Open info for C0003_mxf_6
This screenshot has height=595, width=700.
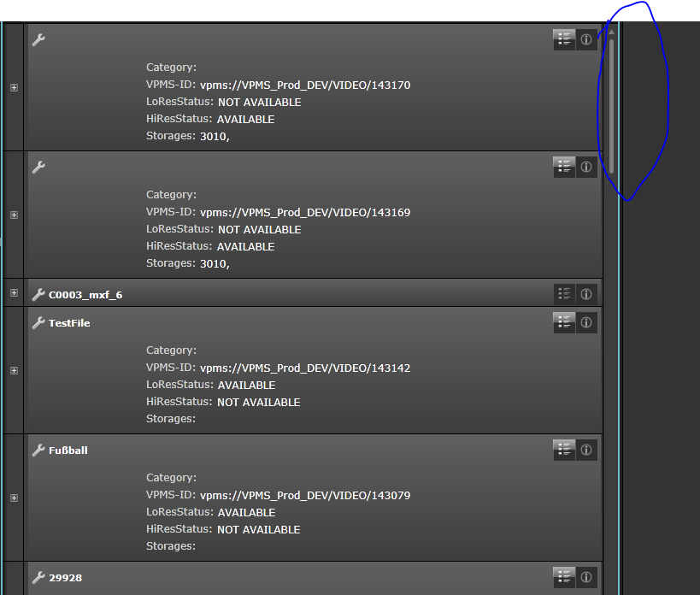coord(586,294)
